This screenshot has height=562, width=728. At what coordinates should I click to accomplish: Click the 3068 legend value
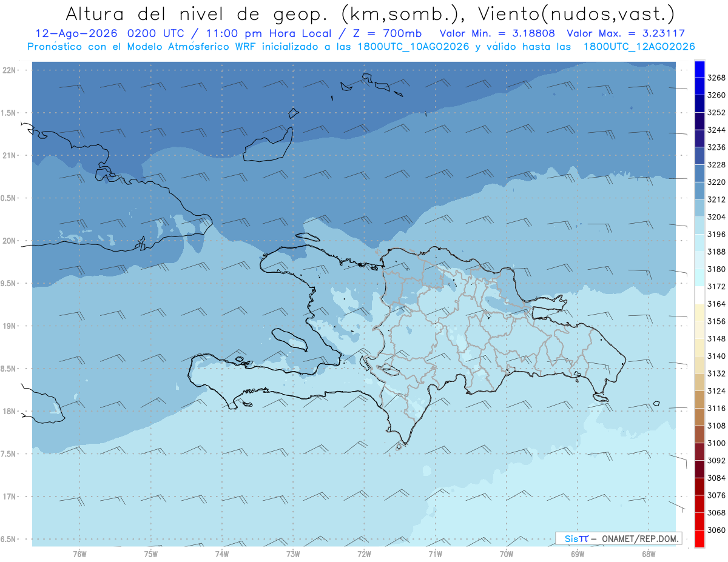716,513
